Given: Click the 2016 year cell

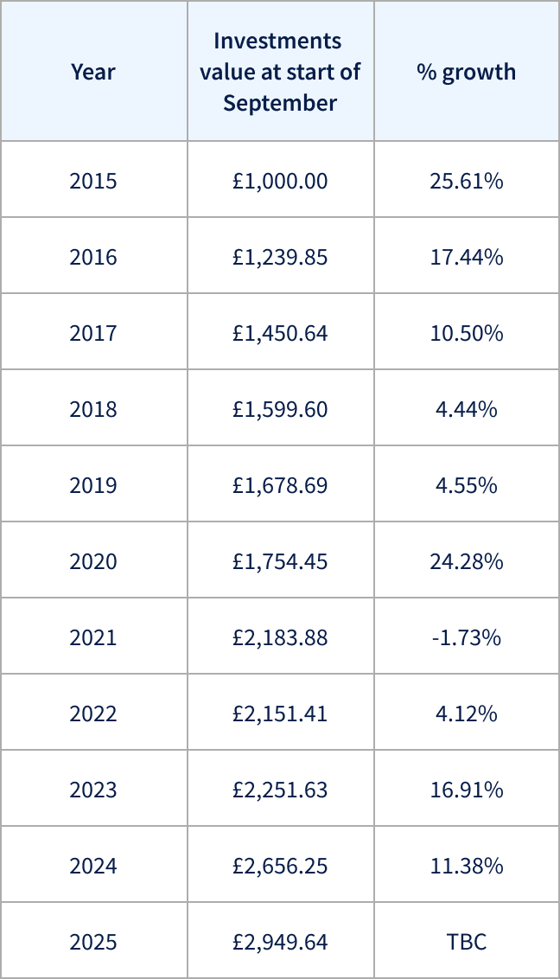Looking at the screenshot, I should coord(93,258).
